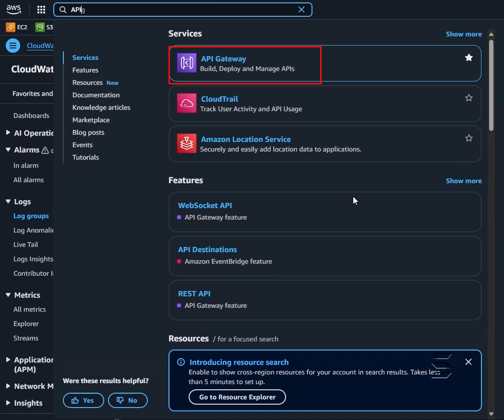The image size is (504, 420).
Task: Collapse the Alarms section
Action: 8,150
